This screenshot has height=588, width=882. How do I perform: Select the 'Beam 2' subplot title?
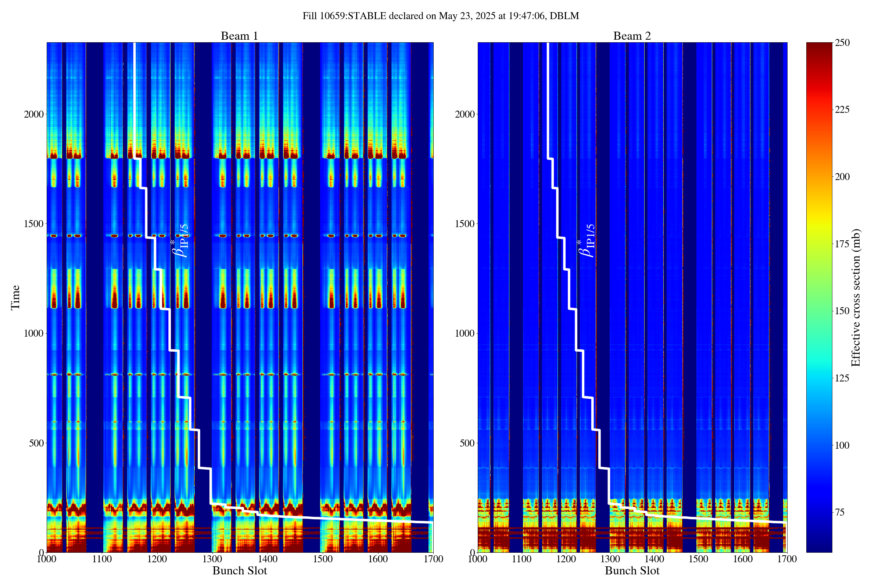[x=632, y=36]
